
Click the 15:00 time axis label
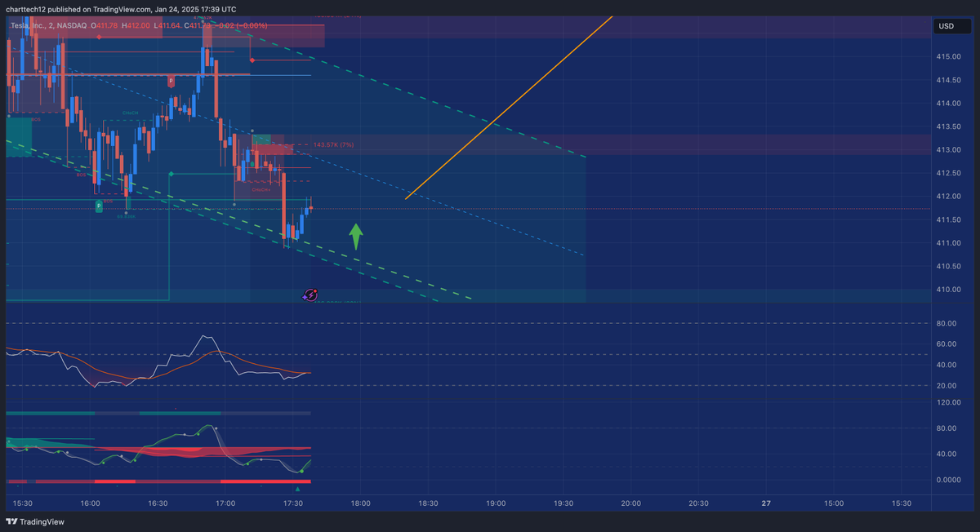tap(834, 503)
